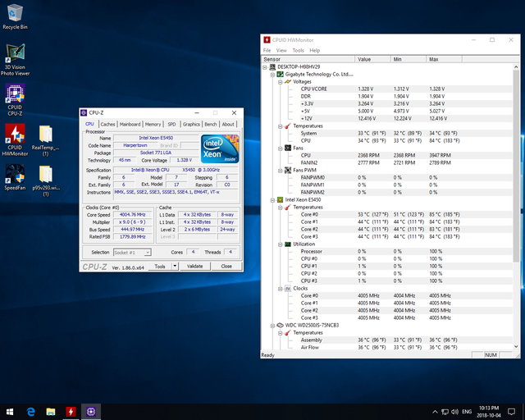
Task: Click the Fans icon in HWMonitor tree
Action: tap(288, 148)
